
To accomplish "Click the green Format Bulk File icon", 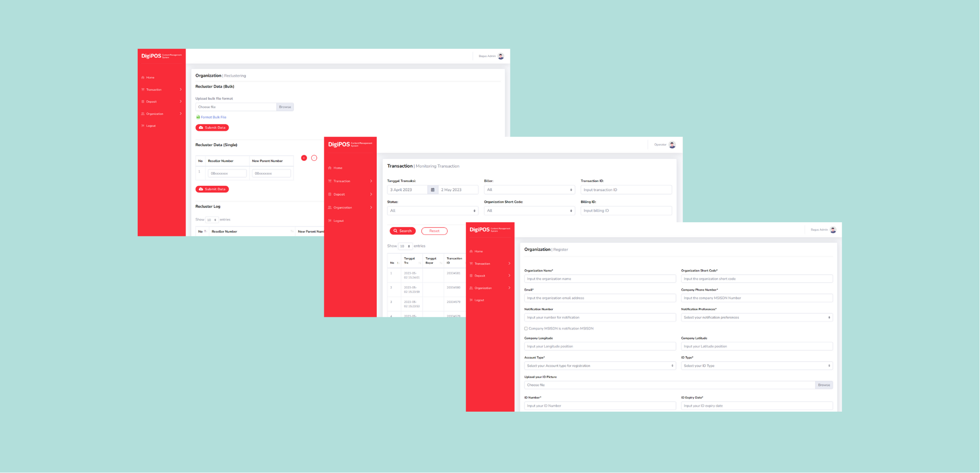I will [198, 117].
